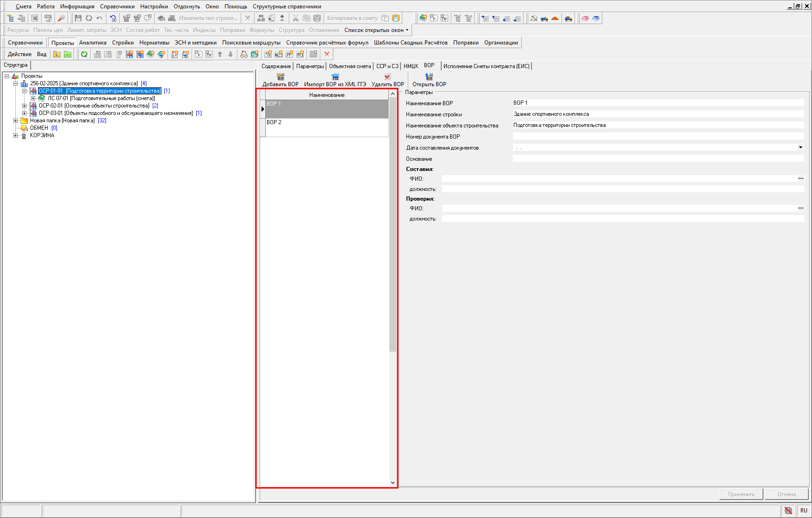Image resolution: width=812 pixels, height=518 pixels.
Task: Click the orange bricks materials icon
Action: click(x=555, y=18)
